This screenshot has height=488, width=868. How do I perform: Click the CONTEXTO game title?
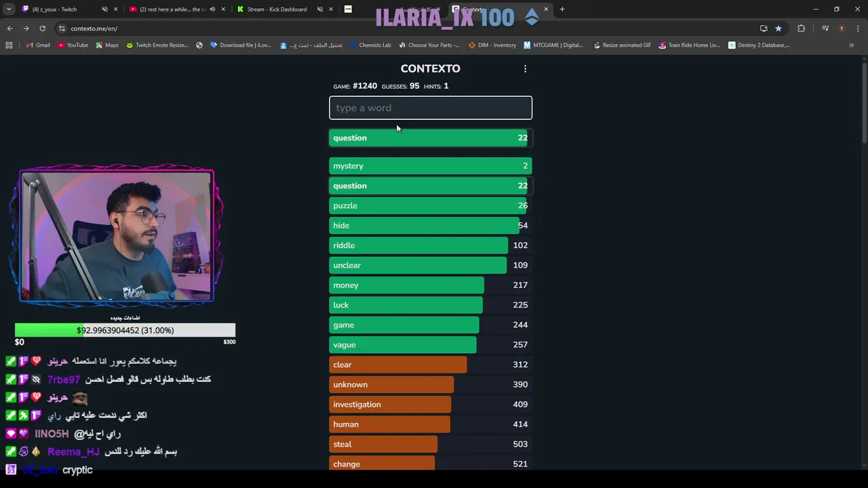(x=431, y=68)
